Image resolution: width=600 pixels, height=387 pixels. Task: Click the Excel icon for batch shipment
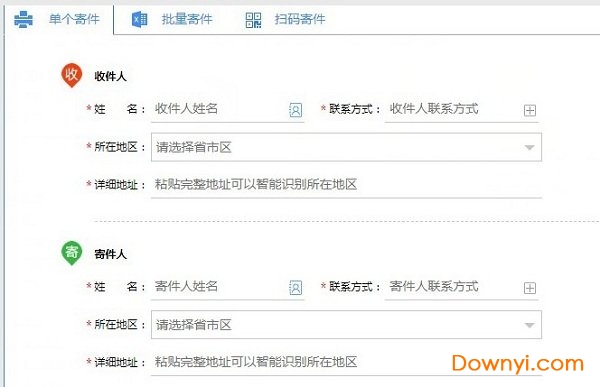(139, 19)
